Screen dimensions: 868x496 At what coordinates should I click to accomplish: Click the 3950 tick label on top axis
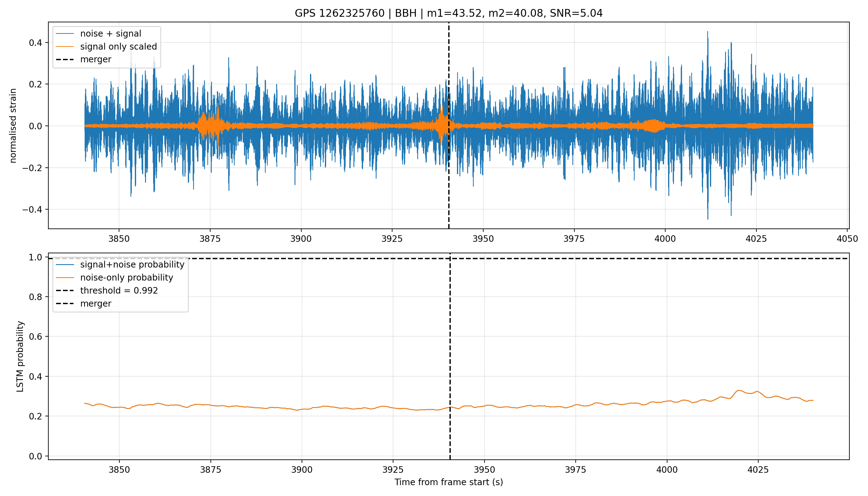[x=483, y=239]
